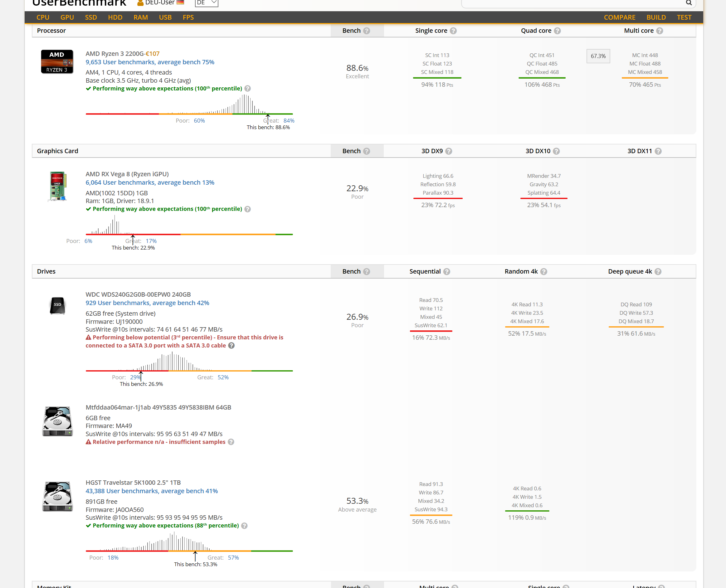The width and height of the screenshot is (726, 588).
Task: Open 9,653 User benchmarks Ryzen link
Action: point(150,62)
